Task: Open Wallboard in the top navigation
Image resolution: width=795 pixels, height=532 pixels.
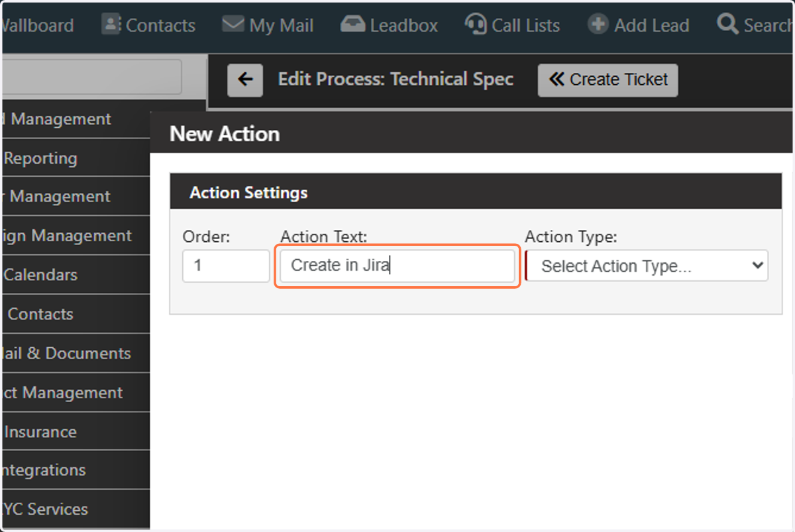Action: (36, 25)
